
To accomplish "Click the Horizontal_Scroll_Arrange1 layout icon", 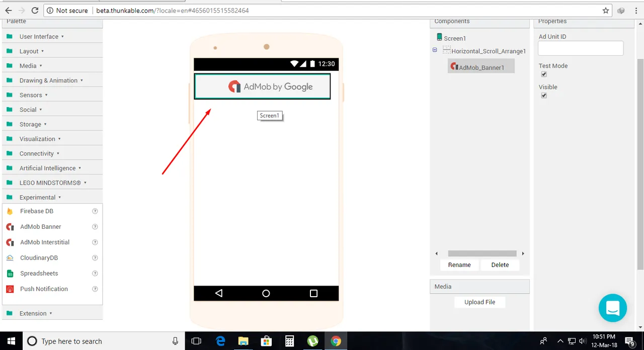I will [447, 50].
